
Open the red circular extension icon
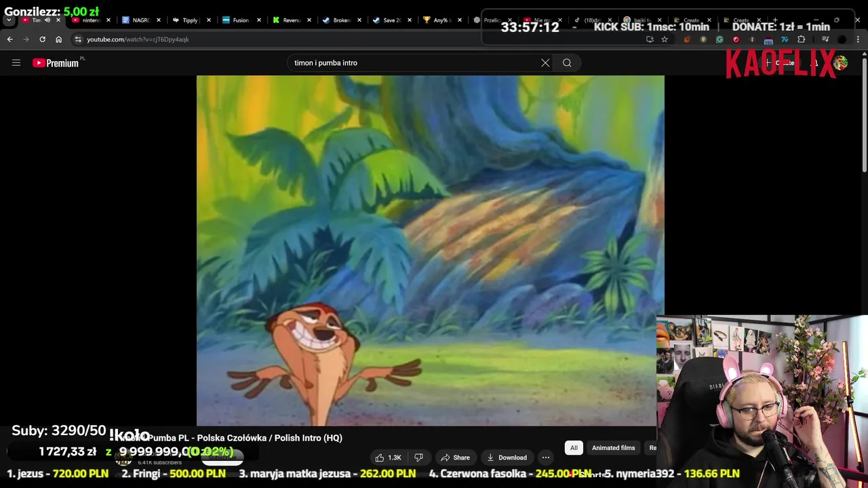point(736,39)
